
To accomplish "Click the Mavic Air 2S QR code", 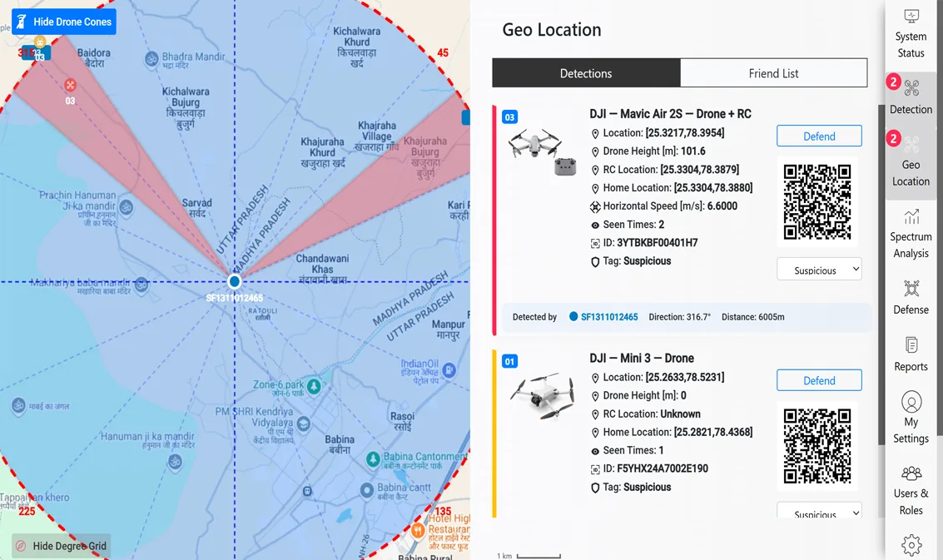I will pyautogui.click(x=817, y=202).
